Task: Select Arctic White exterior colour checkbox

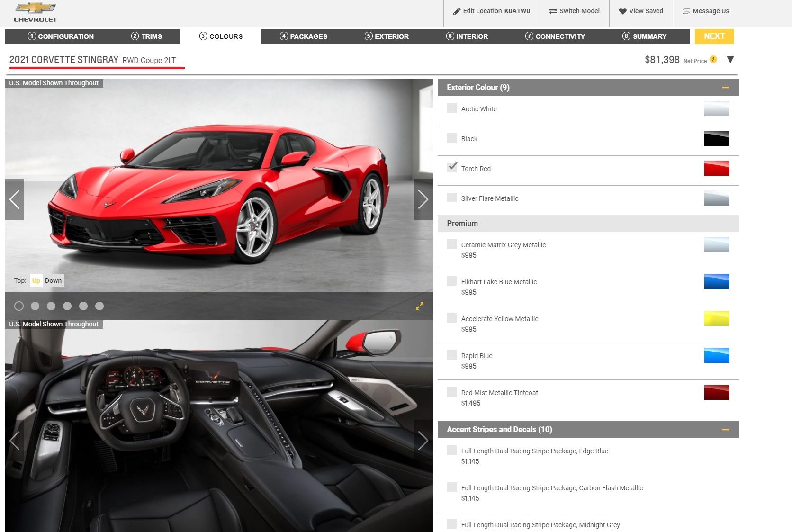Action: [452, 108]
